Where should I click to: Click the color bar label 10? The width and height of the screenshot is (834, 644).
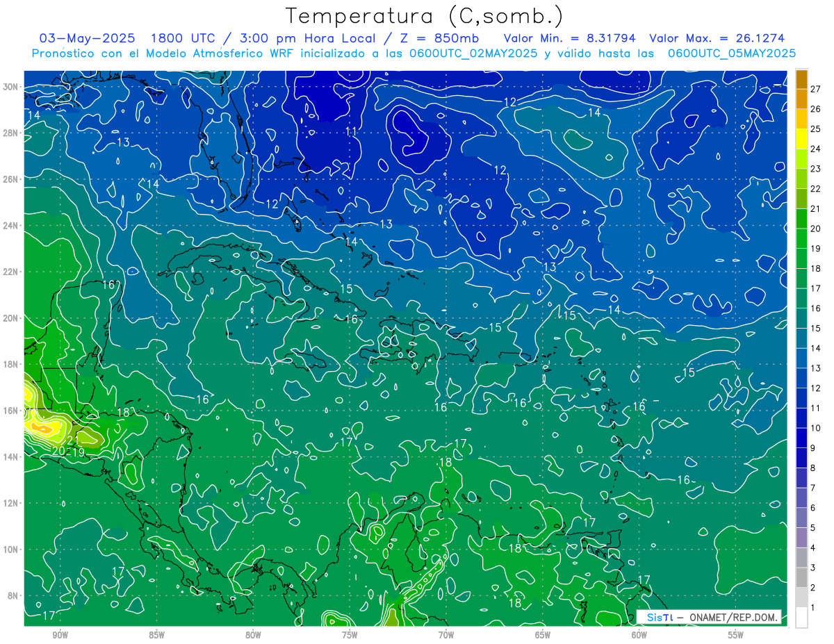coord(815,428)
